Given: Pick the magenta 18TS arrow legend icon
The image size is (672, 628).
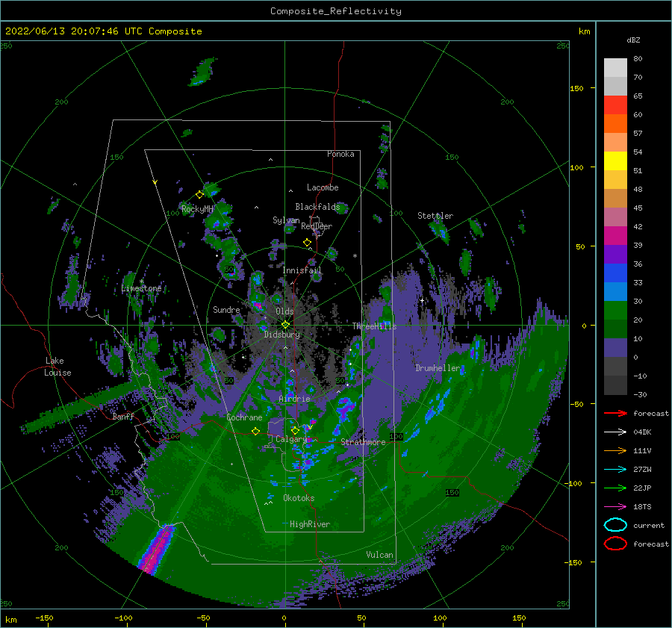Looking at the screenshot, I should click(615, 507).
